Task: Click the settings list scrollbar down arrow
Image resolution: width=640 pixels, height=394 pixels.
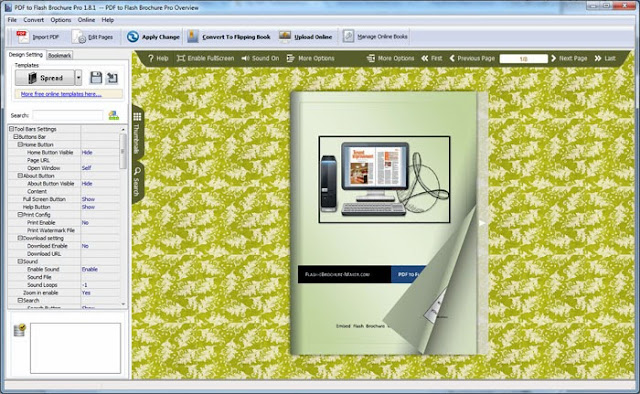Action: coord(123,304)
